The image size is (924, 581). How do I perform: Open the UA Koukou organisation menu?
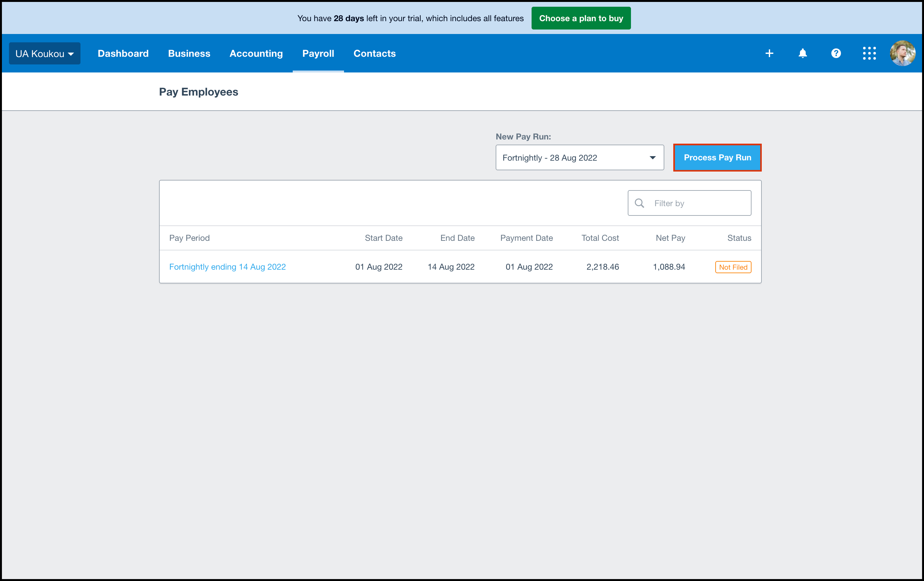(45, 53)
